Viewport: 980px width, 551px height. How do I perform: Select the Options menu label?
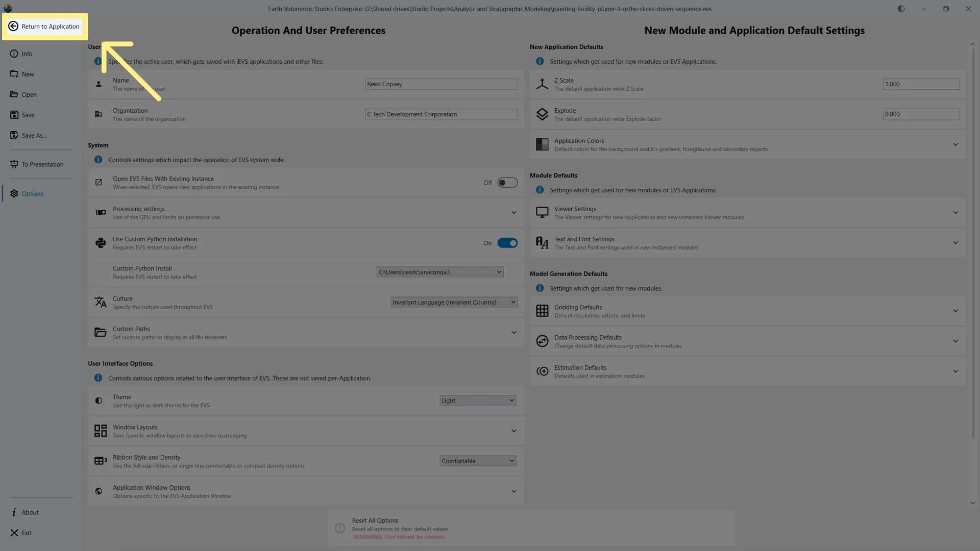(x=32, y=193)
